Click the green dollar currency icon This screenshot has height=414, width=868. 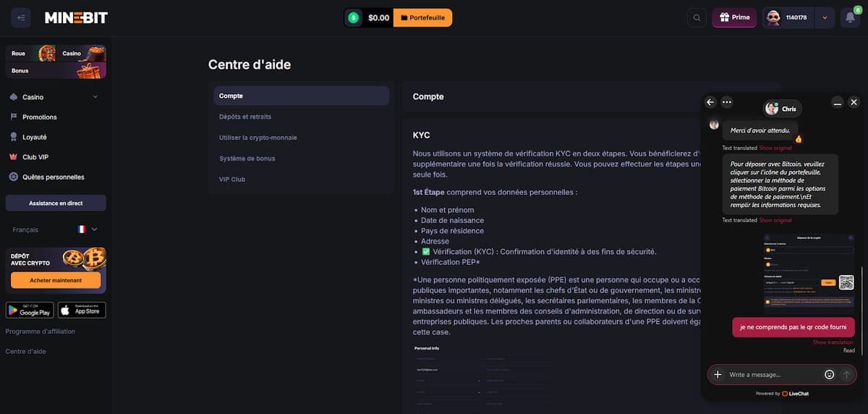pyautogui.click(x=353, y=17)
